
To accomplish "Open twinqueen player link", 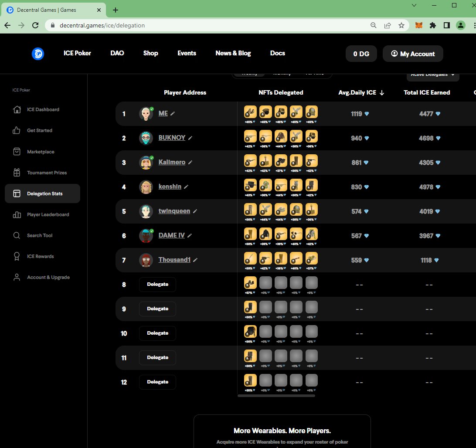I will tap(174, 211).
